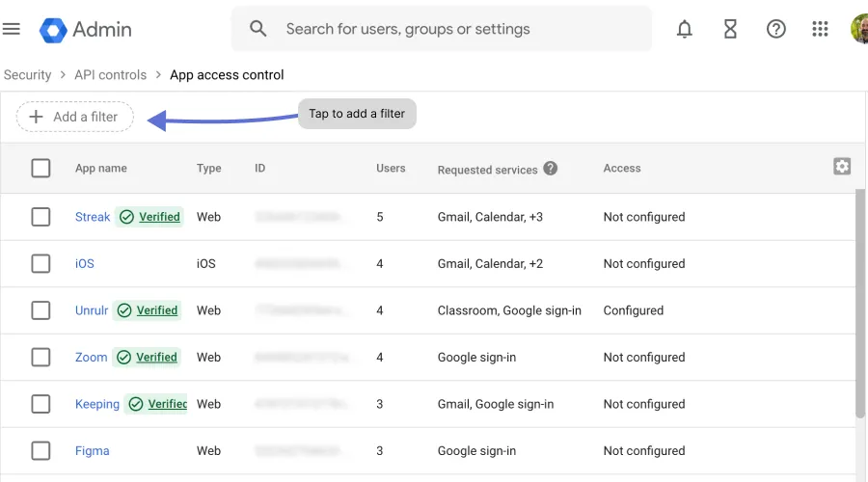Check the Streak app checkbox
The width and height of the screenshot is (868, 482).
point(41,217)
